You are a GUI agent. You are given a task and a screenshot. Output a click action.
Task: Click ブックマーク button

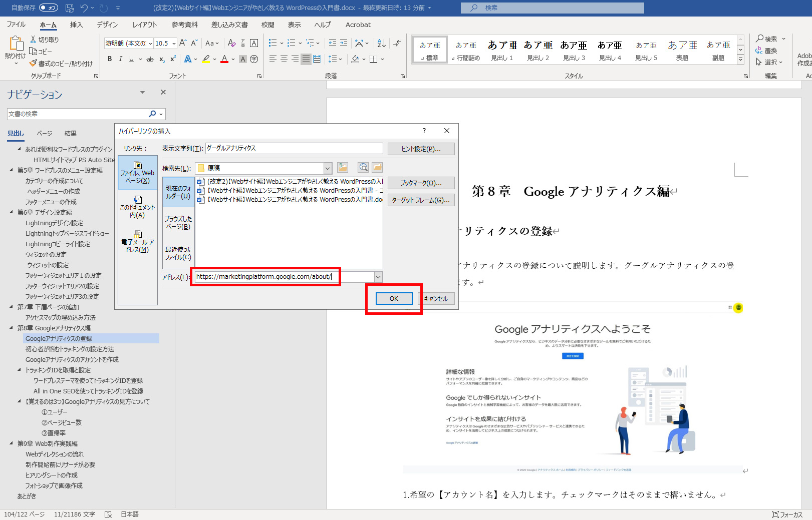[421, 183]
